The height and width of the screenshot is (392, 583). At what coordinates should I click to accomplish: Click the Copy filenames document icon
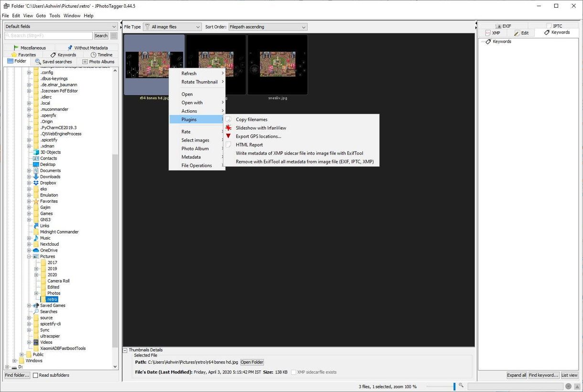(x=228, y=120)
